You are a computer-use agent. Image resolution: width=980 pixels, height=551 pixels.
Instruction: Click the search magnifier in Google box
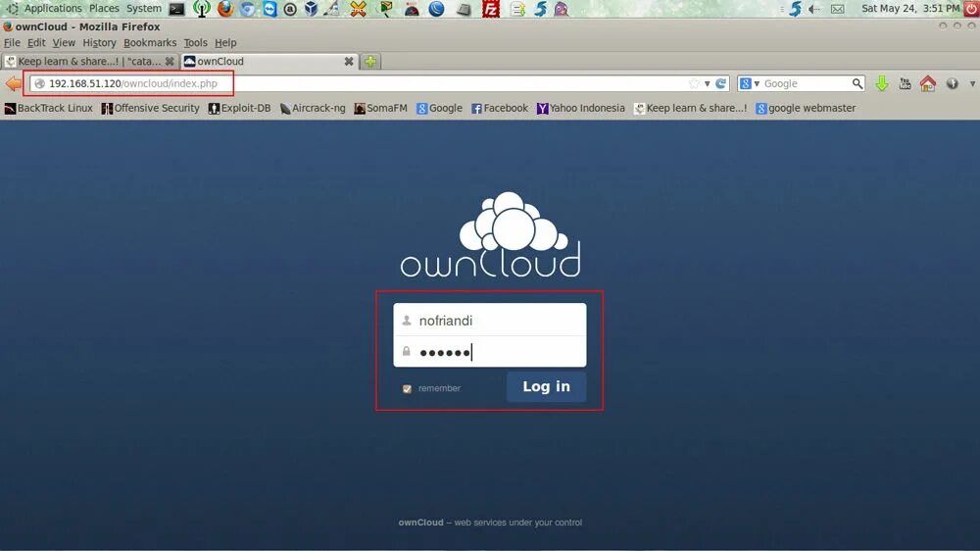click(x=857, y=83)
